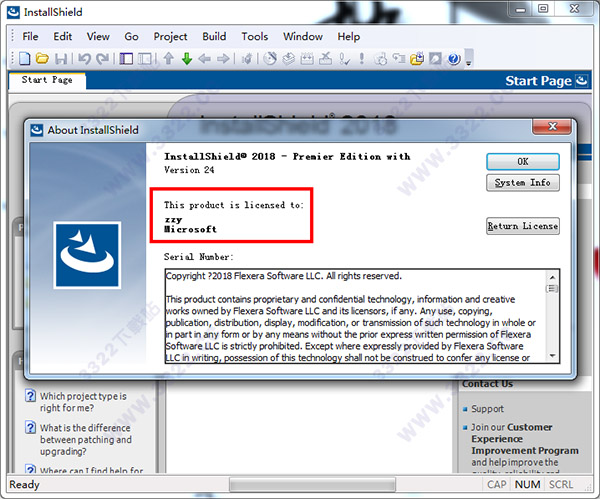Screen dimensions: 600x499
Task: Click 'InstallShield 2018 - Premier Edition' heading
Action: click(287, 157)
